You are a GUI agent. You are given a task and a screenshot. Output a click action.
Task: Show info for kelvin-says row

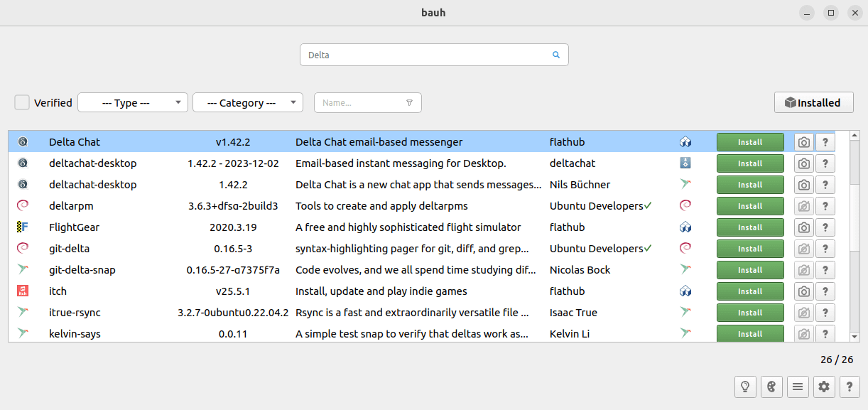(x=825, y=333)
